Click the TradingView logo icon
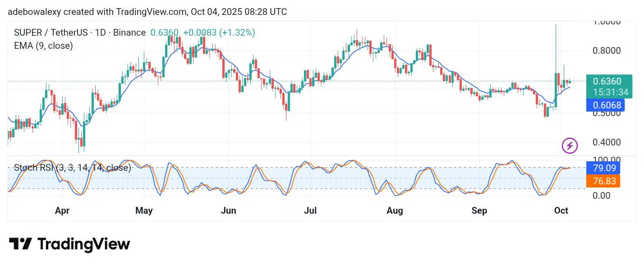 [20, 244]
